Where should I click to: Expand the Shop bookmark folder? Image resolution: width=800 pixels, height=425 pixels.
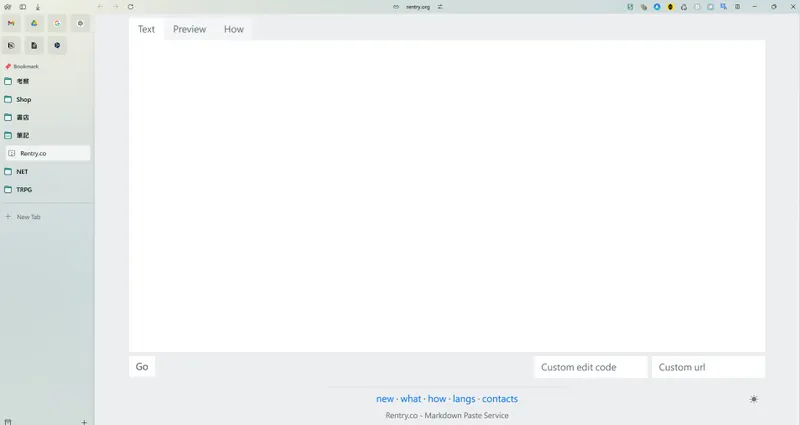(x=47, y=99)
